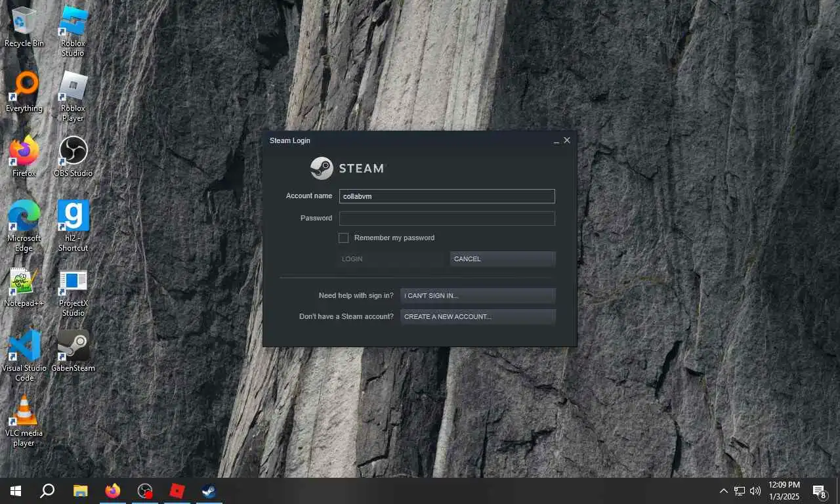Switch to Firefox in the taskbar

click(113, 491)
